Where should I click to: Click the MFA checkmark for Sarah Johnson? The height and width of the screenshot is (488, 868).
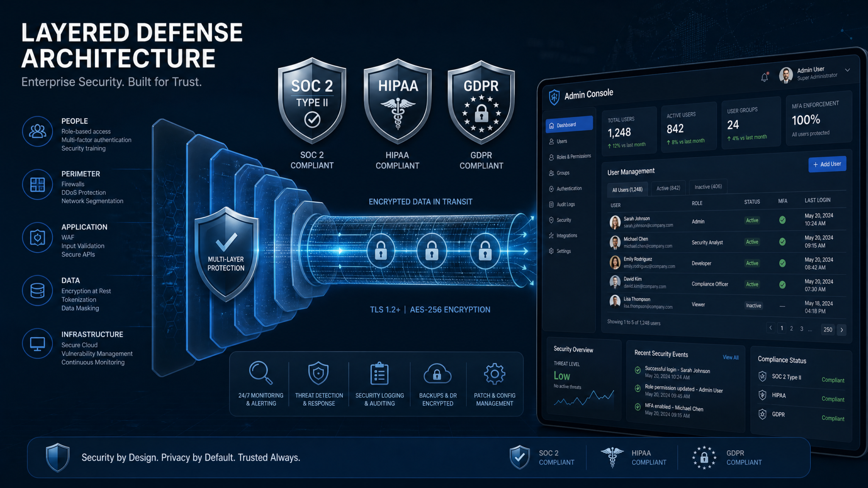point(782,220)
